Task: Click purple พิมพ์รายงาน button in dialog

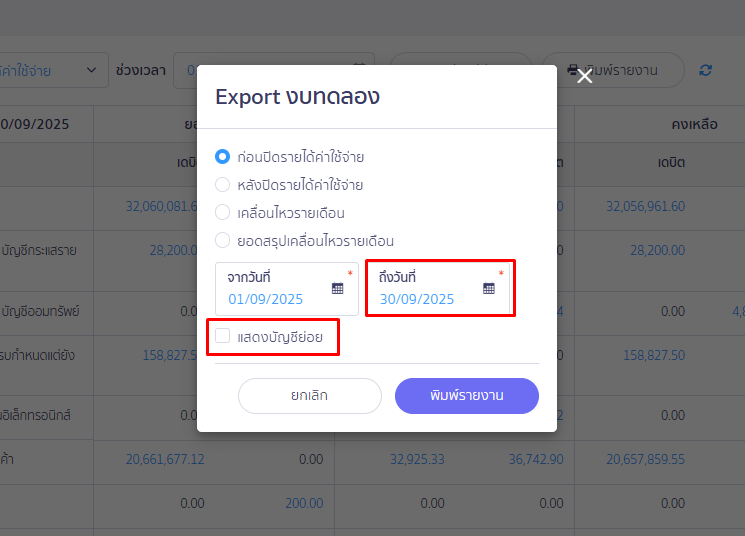Action: [x=467, y=396]
